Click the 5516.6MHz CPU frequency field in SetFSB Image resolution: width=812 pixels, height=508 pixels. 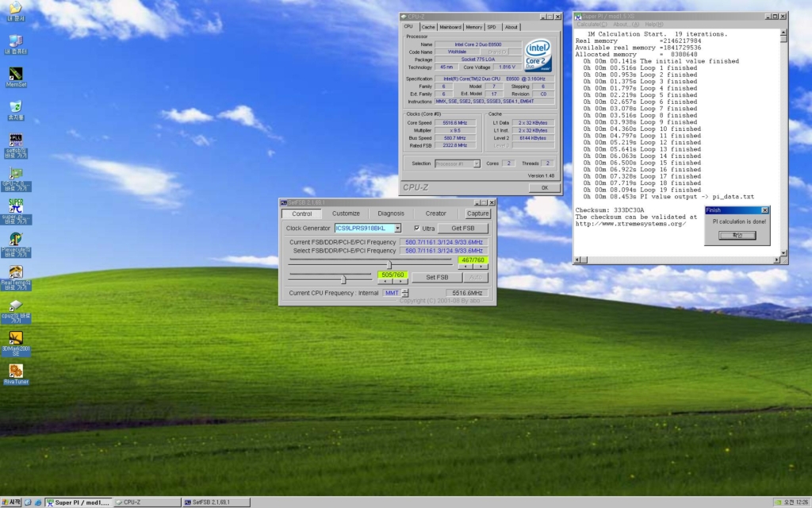click(x=466, y=293)
